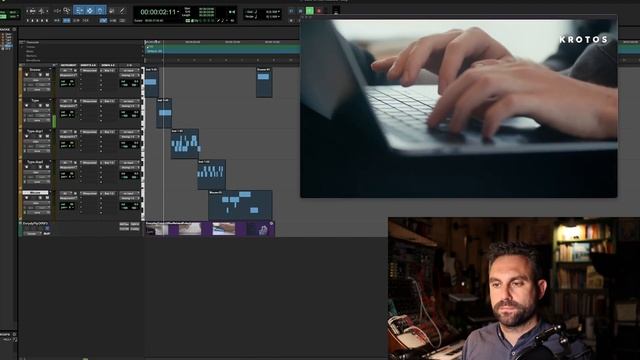The width and height of the screenshot is (640, 360).
Task: Open the video track view dropdown
Action: point(32,233)
